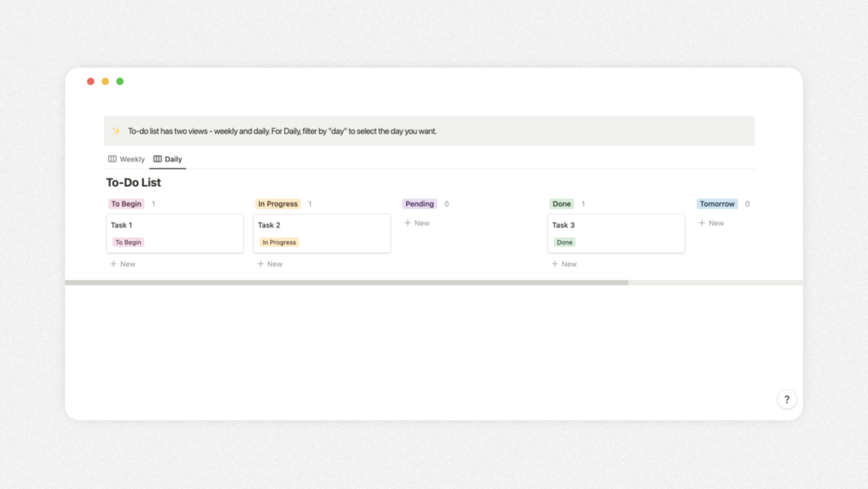This screenshot has height=489, width=868.
Task: Open the Task 2 card
Action: (321, 226)
